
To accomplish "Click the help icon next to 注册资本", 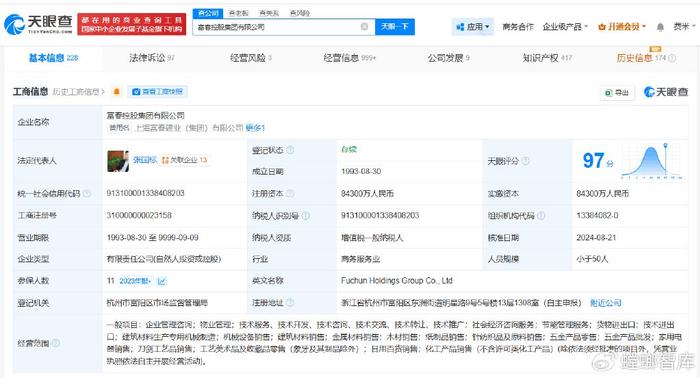I will pos(290,193).
